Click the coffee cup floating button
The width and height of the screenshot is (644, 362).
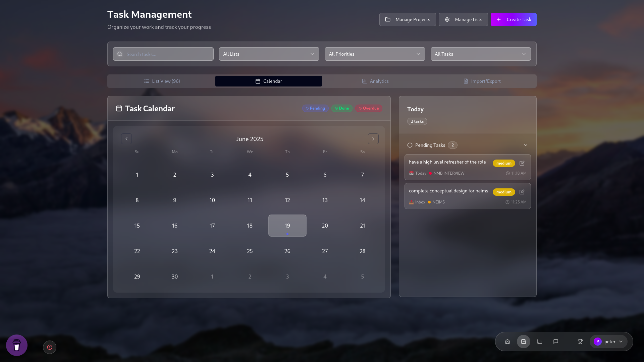click(17, 345)
